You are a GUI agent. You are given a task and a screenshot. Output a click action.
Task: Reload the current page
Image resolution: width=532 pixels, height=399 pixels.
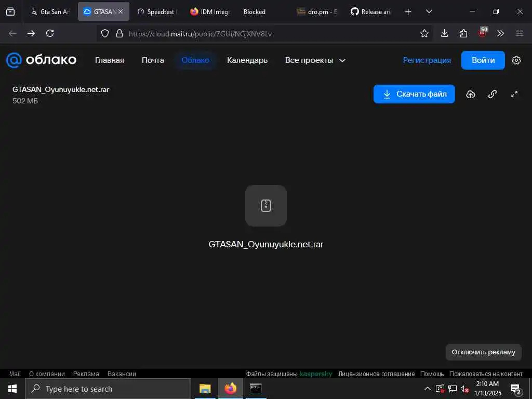pos(50,33)
